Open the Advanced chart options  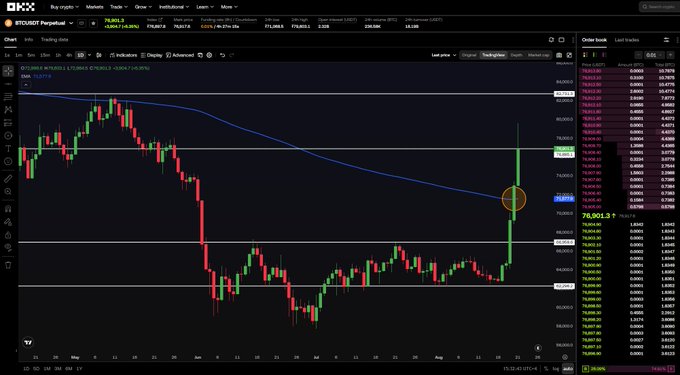tap(180, 55)
